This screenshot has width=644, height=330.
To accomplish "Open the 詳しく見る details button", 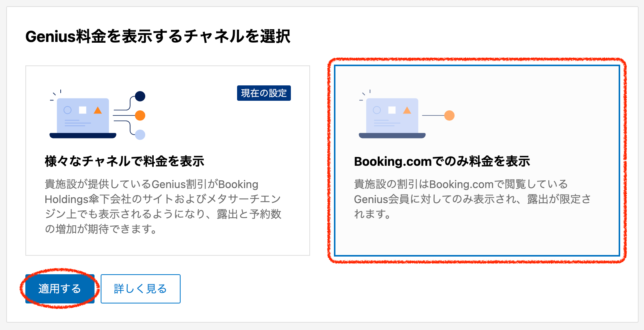I will (x=140, y=288).
